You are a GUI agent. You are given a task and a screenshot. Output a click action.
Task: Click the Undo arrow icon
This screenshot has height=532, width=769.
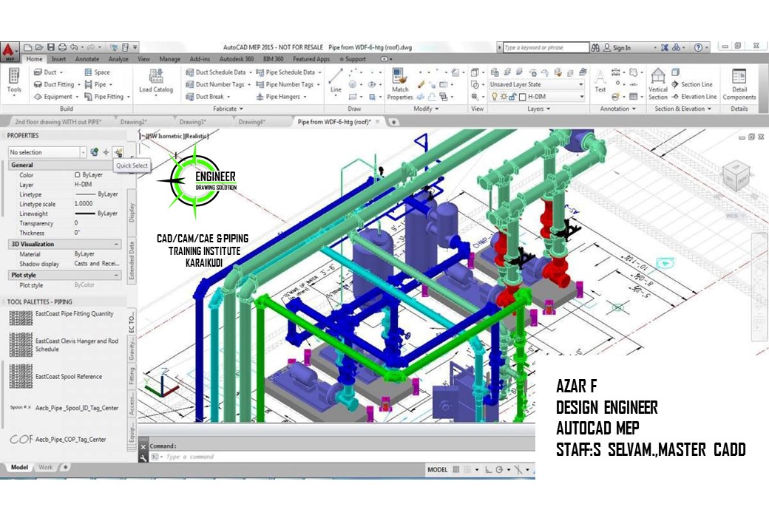(x=74, y=47)
